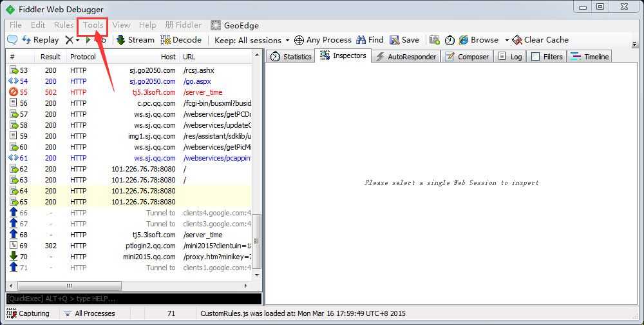Sort by the Protocol column header
Viewport: 644px width, 325px height.
[x=82, y=57]
